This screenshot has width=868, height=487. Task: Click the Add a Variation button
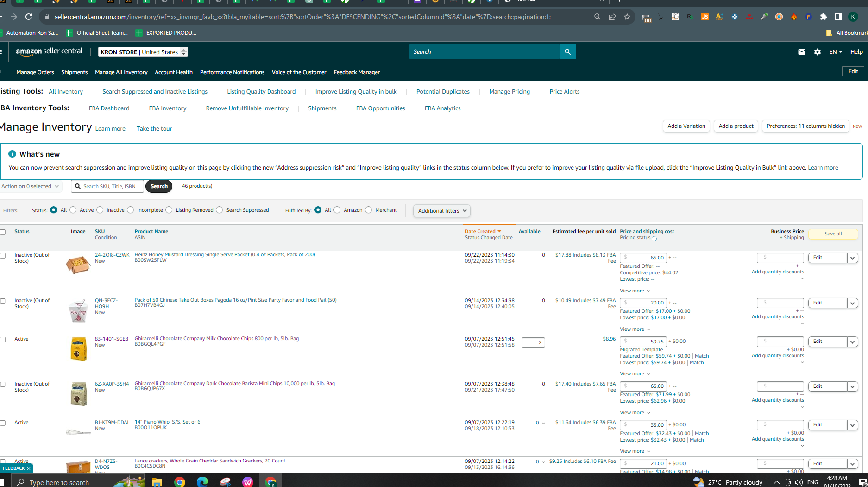686,126
